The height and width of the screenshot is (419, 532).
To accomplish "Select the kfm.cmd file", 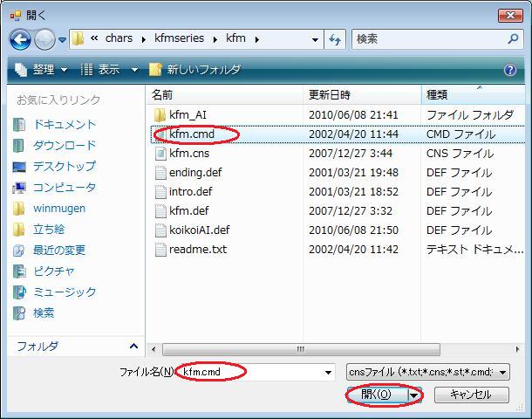I will coord(192,134).
